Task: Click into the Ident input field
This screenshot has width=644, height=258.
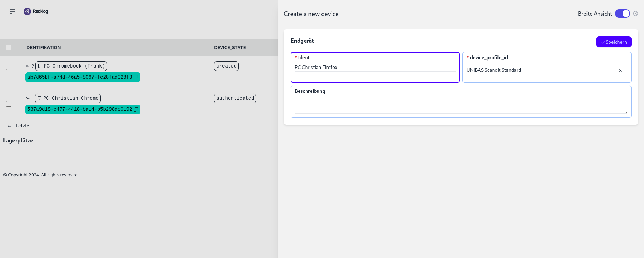Action: pyautogui.click(x=374, y=68)
